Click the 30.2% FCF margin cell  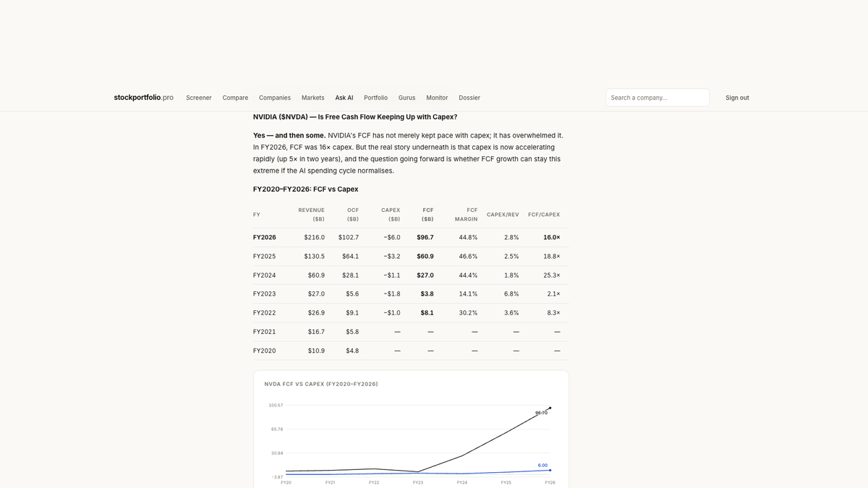pos(468,312)
